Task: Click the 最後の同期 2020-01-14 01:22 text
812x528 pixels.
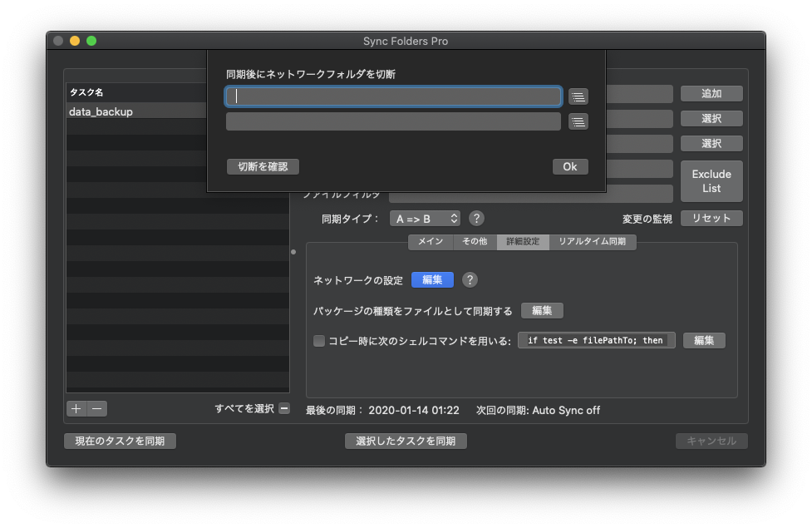Action: [x=382, y=411]
